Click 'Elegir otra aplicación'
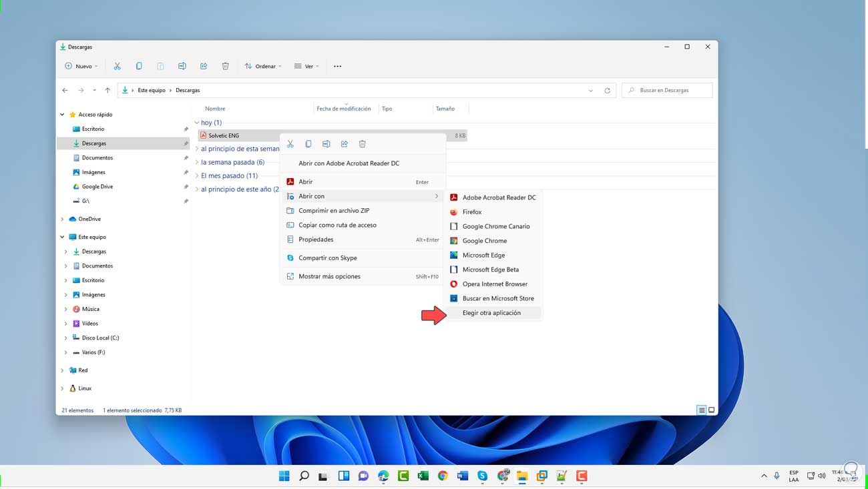 click(x=494, y=313)
